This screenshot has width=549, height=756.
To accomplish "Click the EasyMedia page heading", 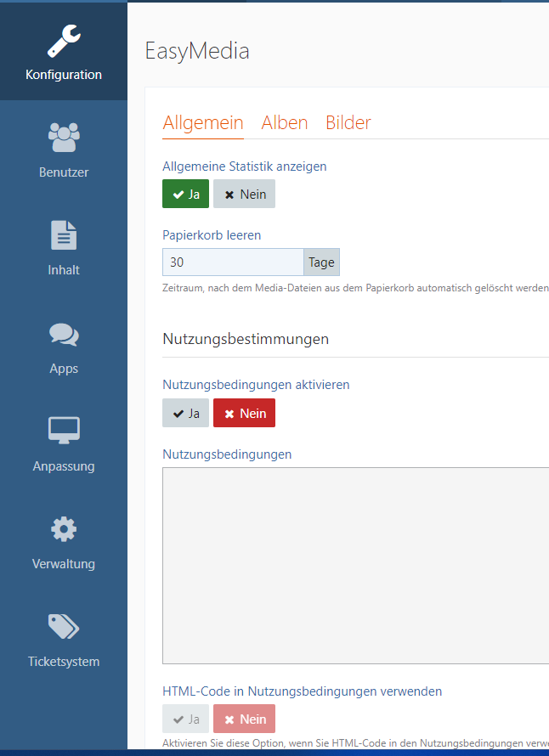I will click(x=197, y=51).
